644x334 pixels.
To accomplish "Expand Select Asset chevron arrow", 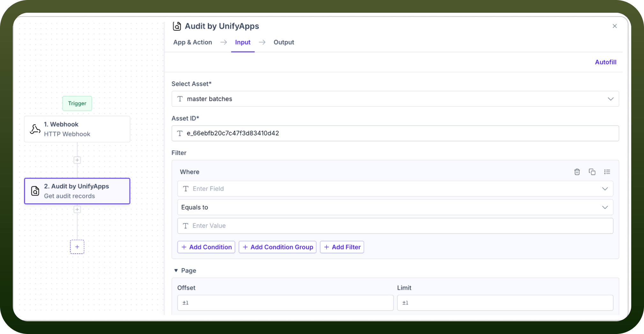I will coord(610,99).
